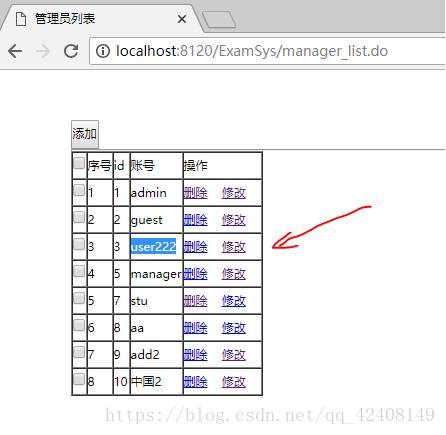Click the add2 account cell
The image size is (446, 435).
[156, 355]
